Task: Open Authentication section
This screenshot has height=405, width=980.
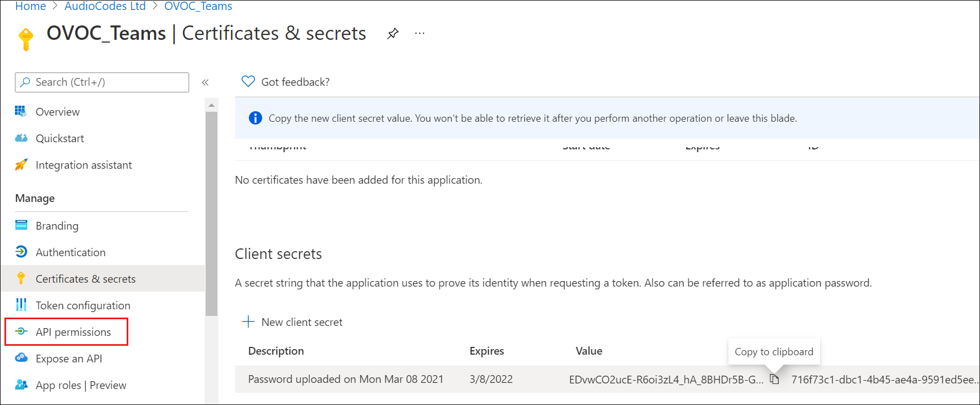Action: [70, 252]
